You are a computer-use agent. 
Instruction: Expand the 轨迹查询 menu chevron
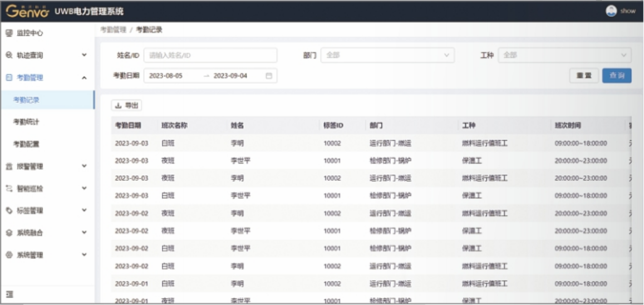tap(84, 55)
